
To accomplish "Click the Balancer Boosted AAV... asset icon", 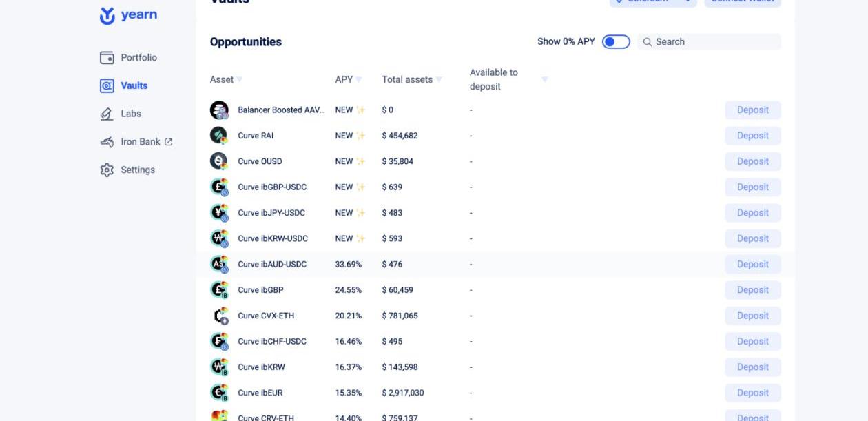I will (219, 110).
